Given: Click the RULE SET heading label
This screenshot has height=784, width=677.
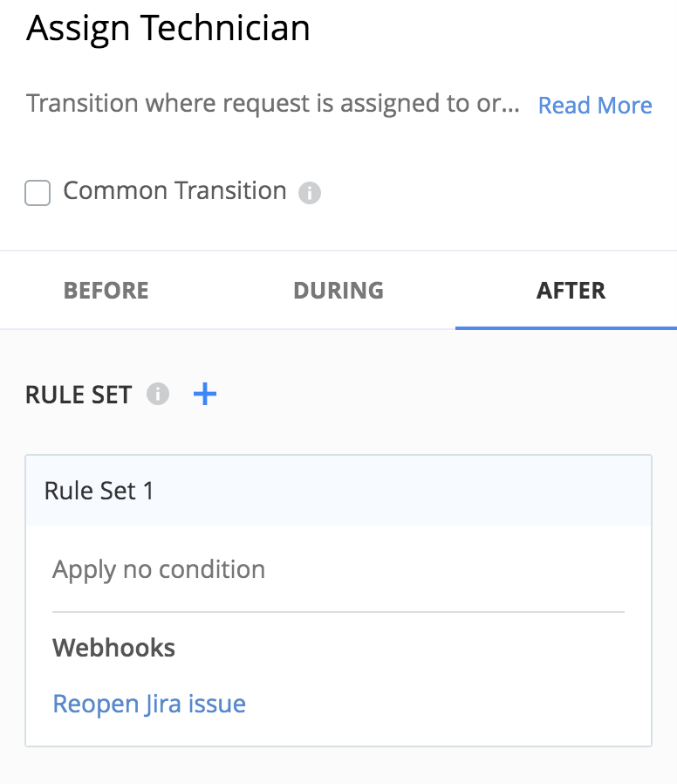Looking at the screenshot, I should tap(79, 395).
